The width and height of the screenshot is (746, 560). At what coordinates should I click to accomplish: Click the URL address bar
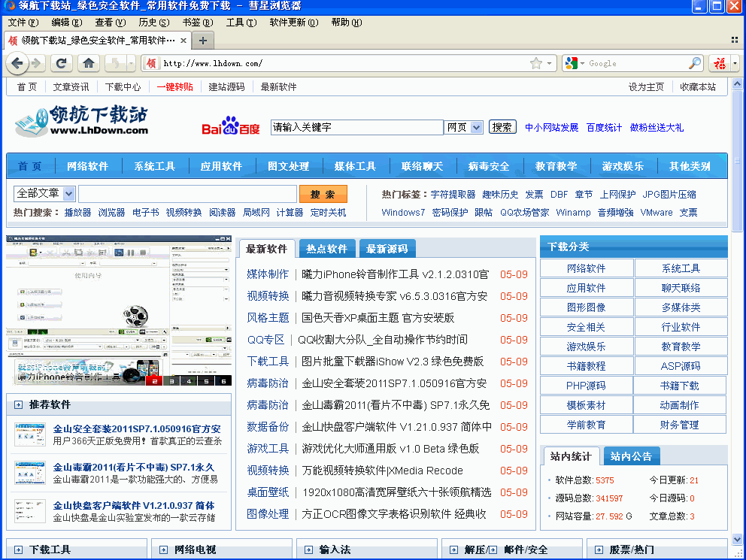pyautogui.click(x=344, y=63)
